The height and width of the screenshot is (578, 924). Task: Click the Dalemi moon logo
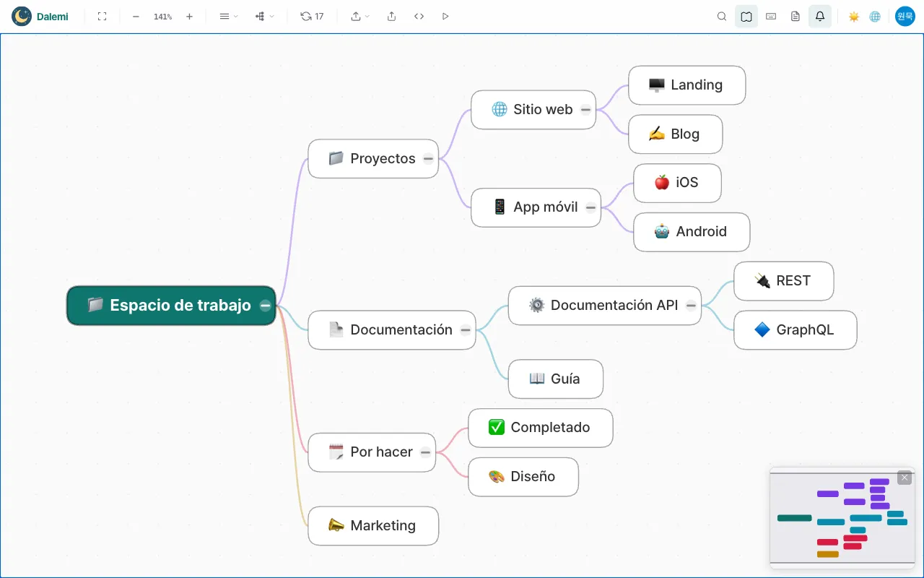(x=22, y=16)
